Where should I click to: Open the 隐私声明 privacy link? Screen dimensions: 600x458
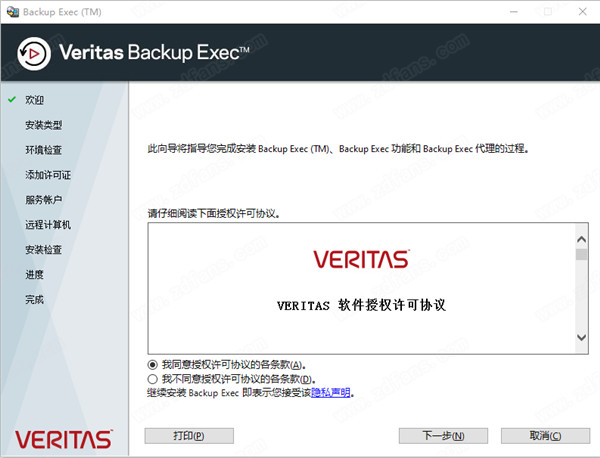[x=331, y=393]
